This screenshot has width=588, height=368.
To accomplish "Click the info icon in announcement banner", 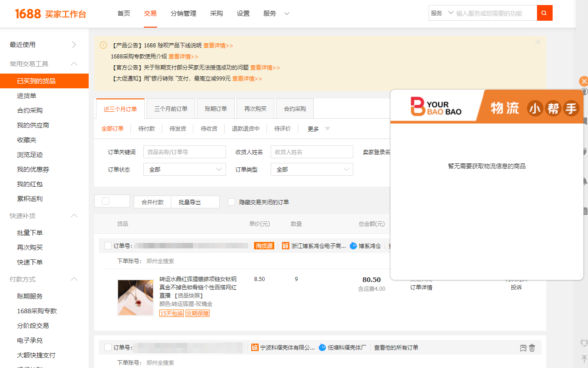I will [103, 45].
